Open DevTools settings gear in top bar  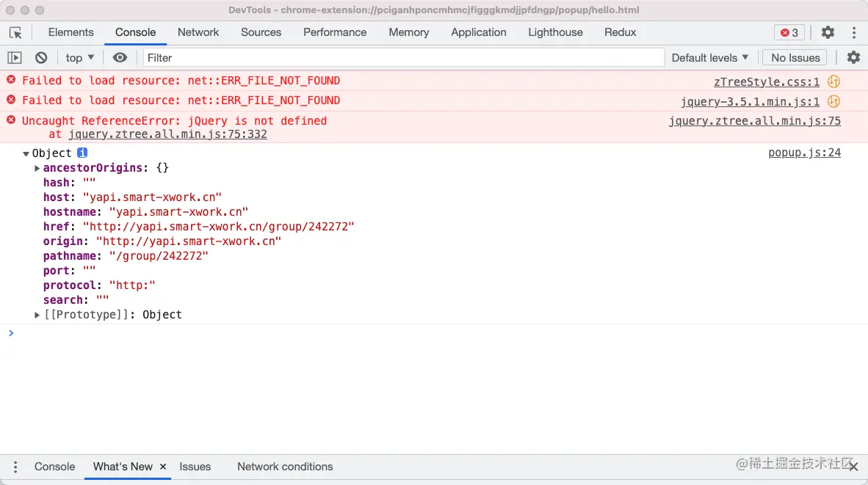828,33
